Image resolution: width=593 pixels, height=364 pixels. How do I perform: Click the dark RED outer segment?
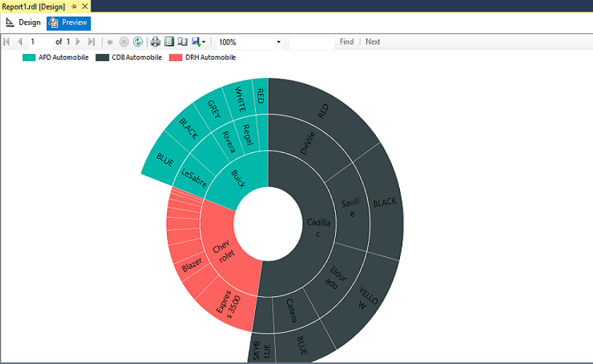(x=323, y=111)
